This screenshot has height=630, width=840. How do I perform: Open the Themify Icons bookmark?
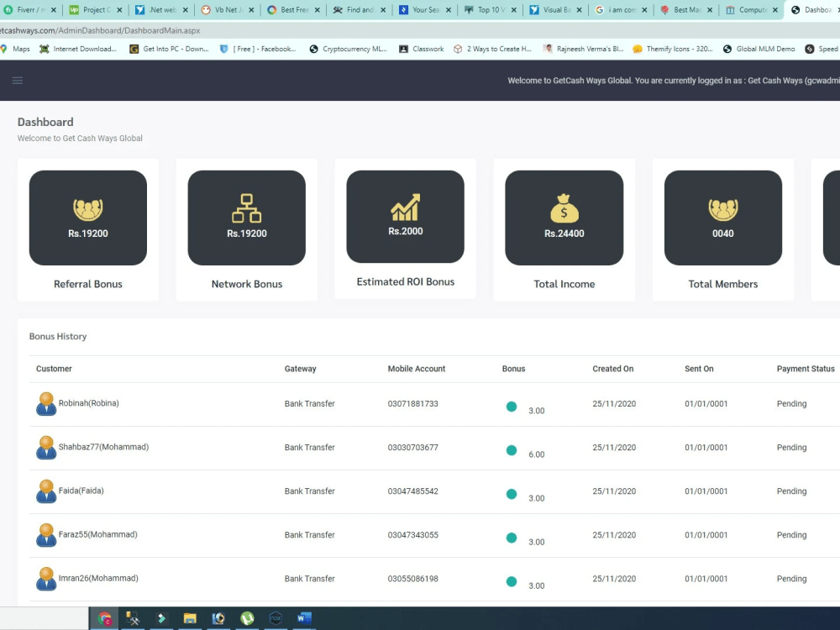coord(673,49)
